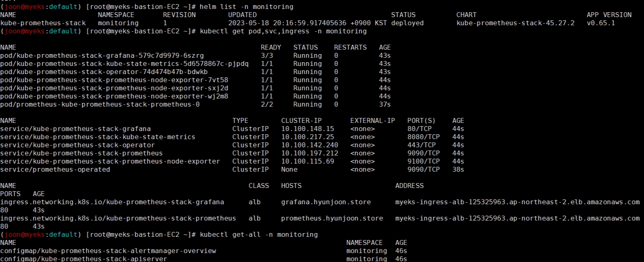Viewport: 644px width, 262px height.
Task: Click port value 8080/TCP
Action: tap(424, 137)
